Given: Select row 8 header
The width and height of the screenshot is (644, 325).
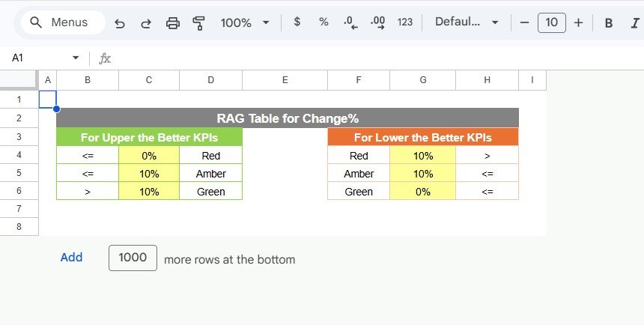Looking at the screenshot, I should point(19,227).
